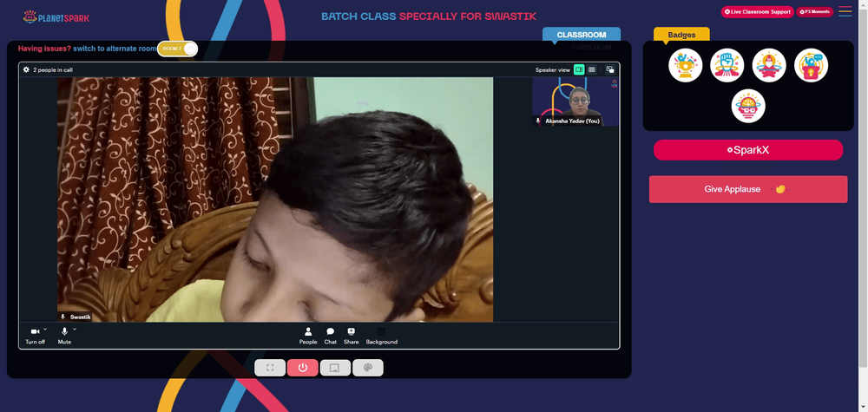Viewport: 868px width, 412px height.
Task: Click the SparkX button
Action: tap(748, 150)
